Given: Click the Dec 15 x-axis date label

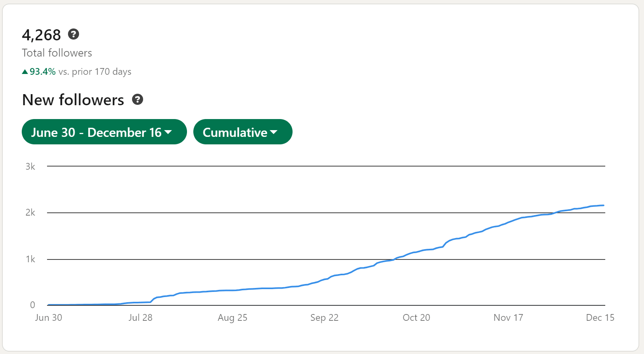Looking at the screenshot, I should point(600,318).
